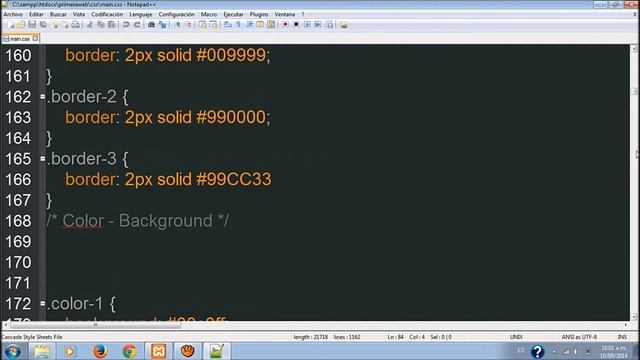Click the user-defined language toolbar icon
This screenshot has width=640, height=360.
tap(260, 25)
